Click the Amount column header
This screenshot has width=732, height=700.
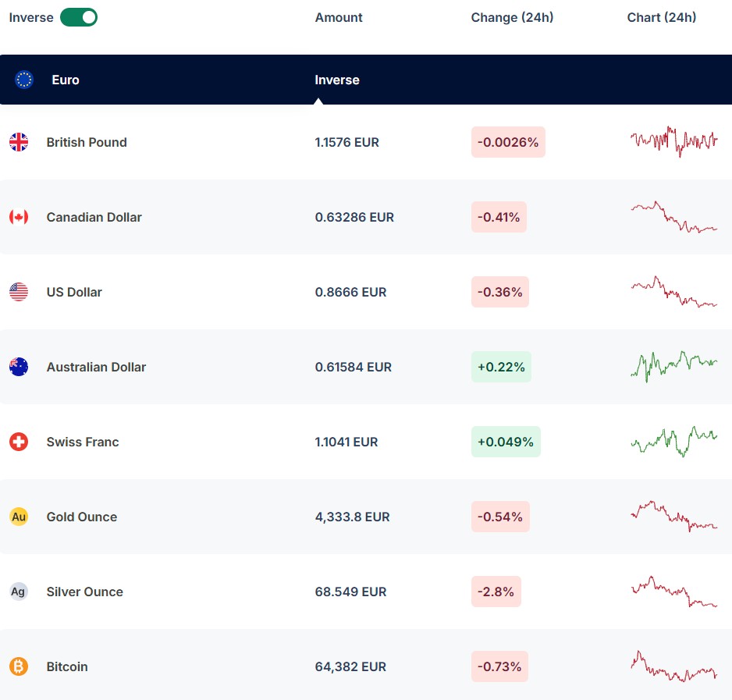[339, 17]
